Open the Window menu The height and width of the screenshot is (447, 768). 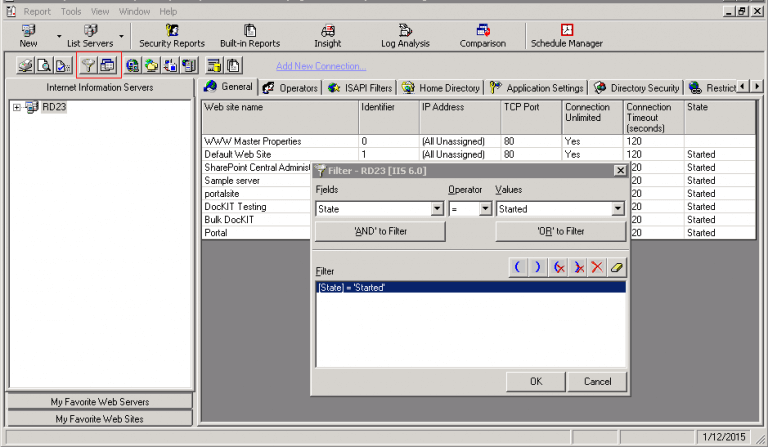134,11
